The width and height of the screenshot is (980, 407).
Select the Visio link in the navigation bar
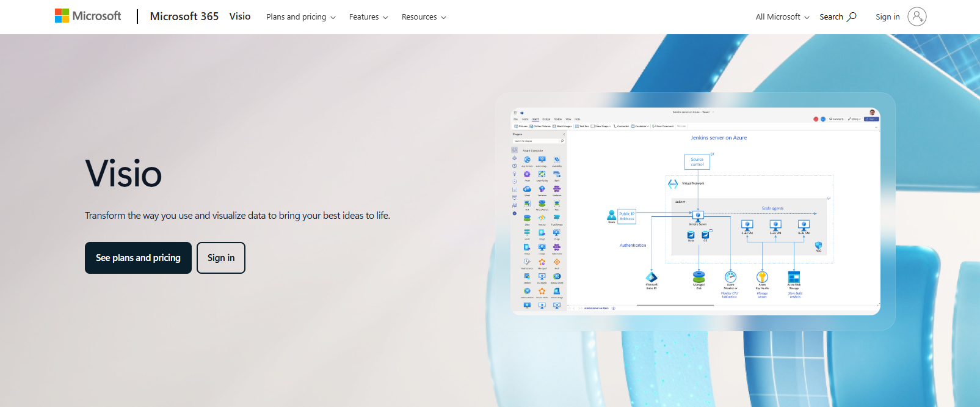[240, 16]
